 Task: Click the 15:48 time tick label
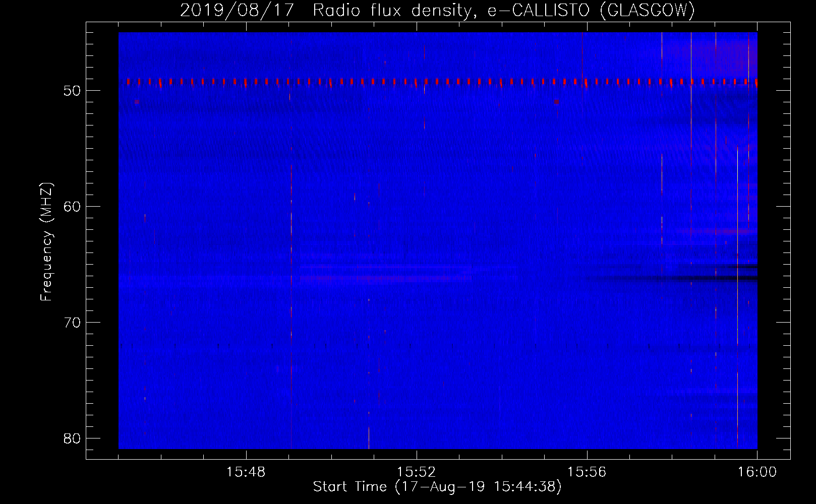246,472
